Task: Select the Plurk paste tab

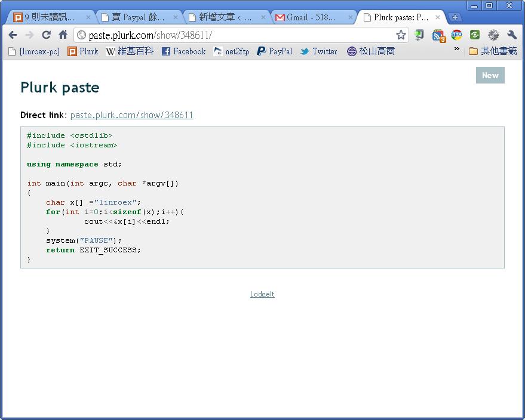Action: click(400, 17)
